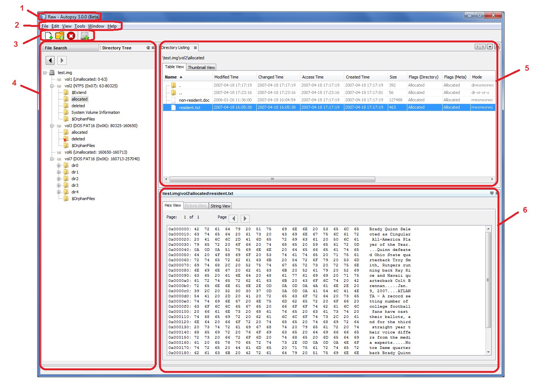Viewport: 555px width, 392px height.
Task: Click the non-resident.doc file icon
Action: (x=173, y=100)
